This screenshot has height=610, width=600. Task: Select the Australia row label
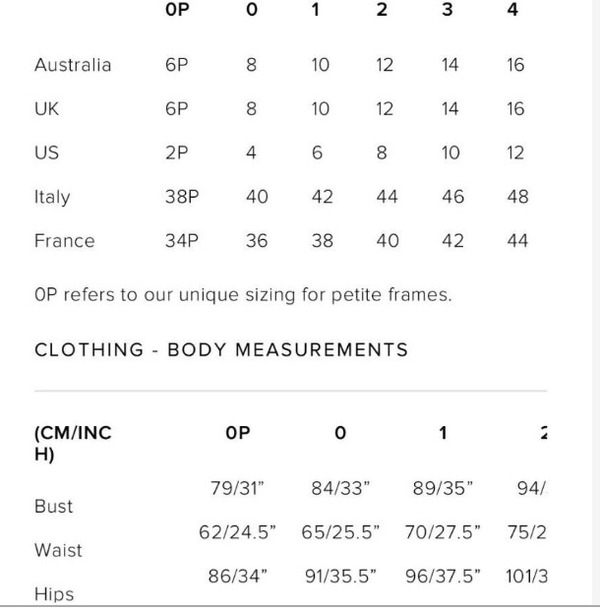[x=73, y=65]
